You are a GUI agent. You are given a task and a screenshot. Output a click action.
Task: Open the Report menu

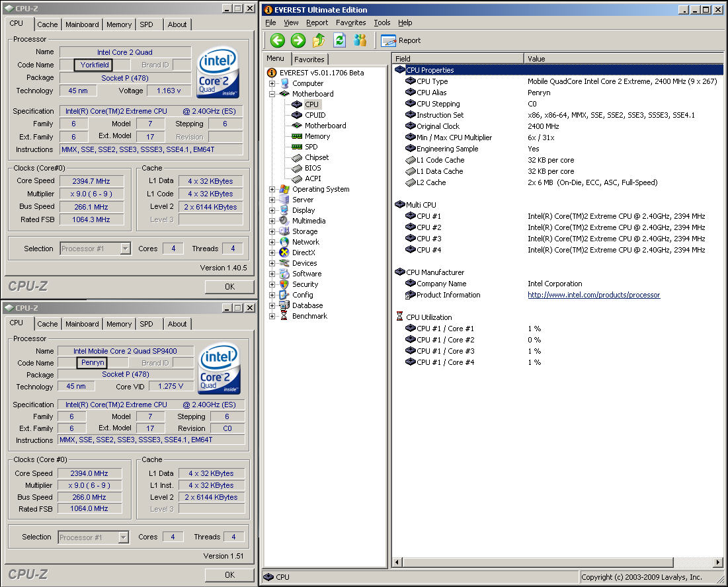tap(317, 22)
